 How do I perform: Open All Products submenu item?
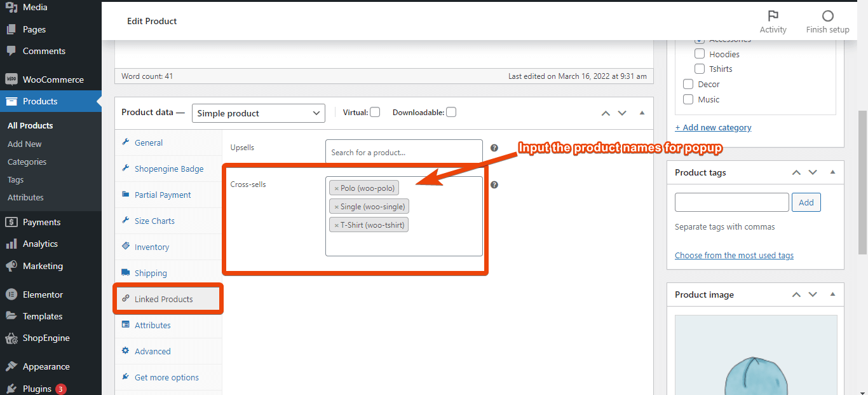pos(31,125)
